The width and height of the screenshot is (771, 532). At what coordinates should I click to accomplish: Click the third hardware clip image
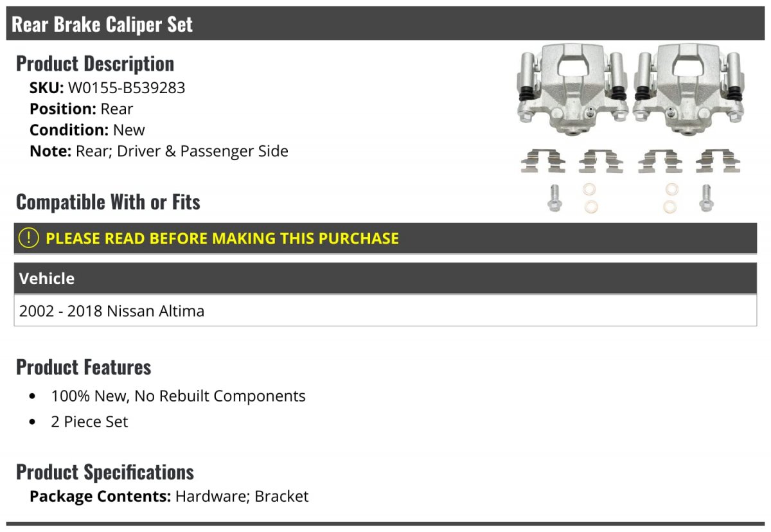[x=660, y=161]
